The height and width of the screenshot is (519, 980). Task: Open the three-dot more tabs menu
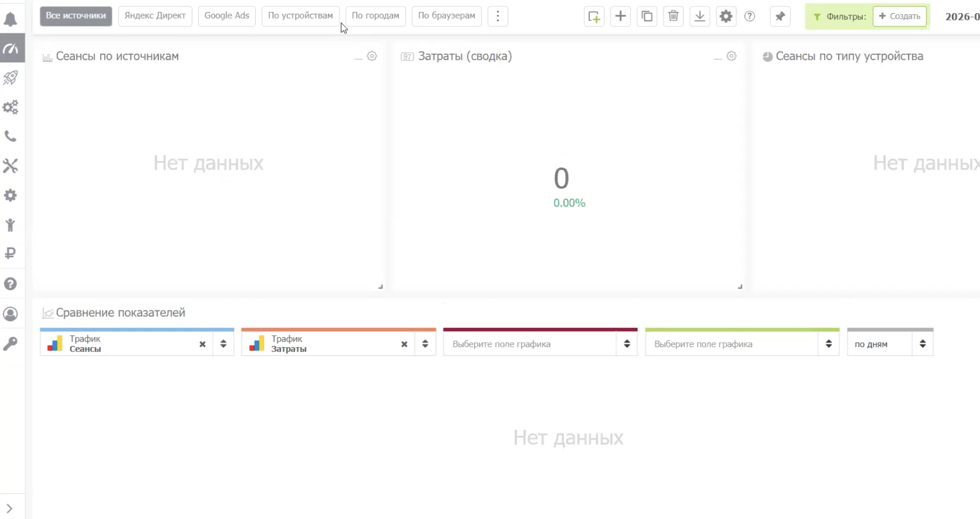(x=498, y=16)
